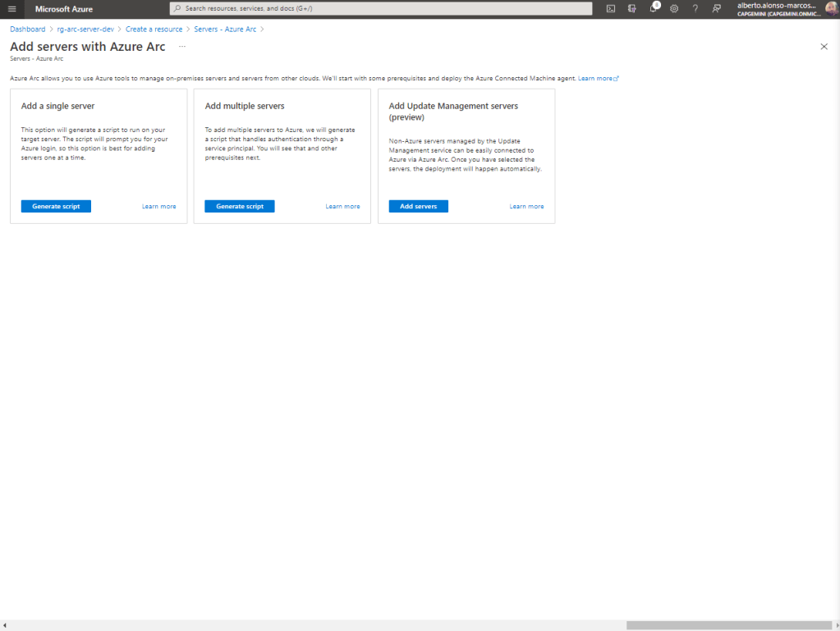Click the Feedback icon in header
840x631 pixels.
tap(717, 8)
